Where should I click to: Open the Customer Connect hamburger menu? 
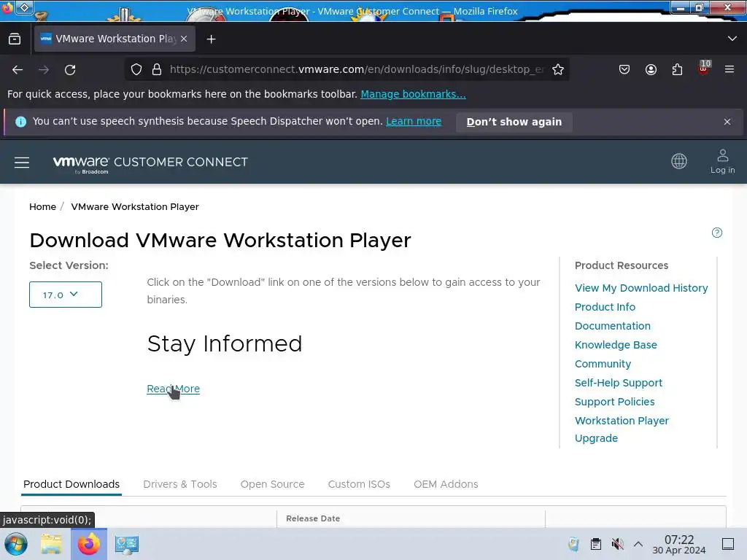pos(22,163)
